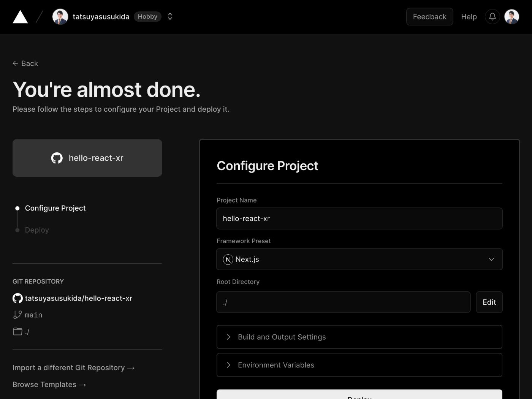Open the Framework Preset dropdown

click(x=359, y=259)
